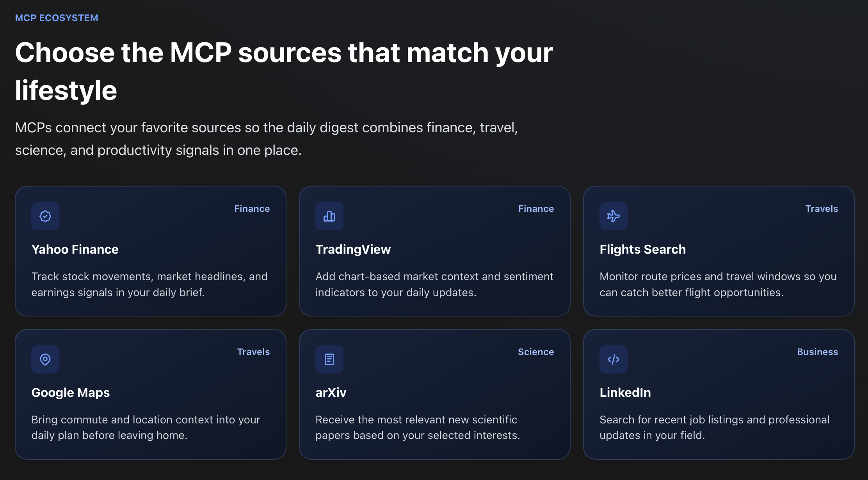Select the arXiv document icon
The height and width of the screenshot is (480, 868).
point(329,359)
